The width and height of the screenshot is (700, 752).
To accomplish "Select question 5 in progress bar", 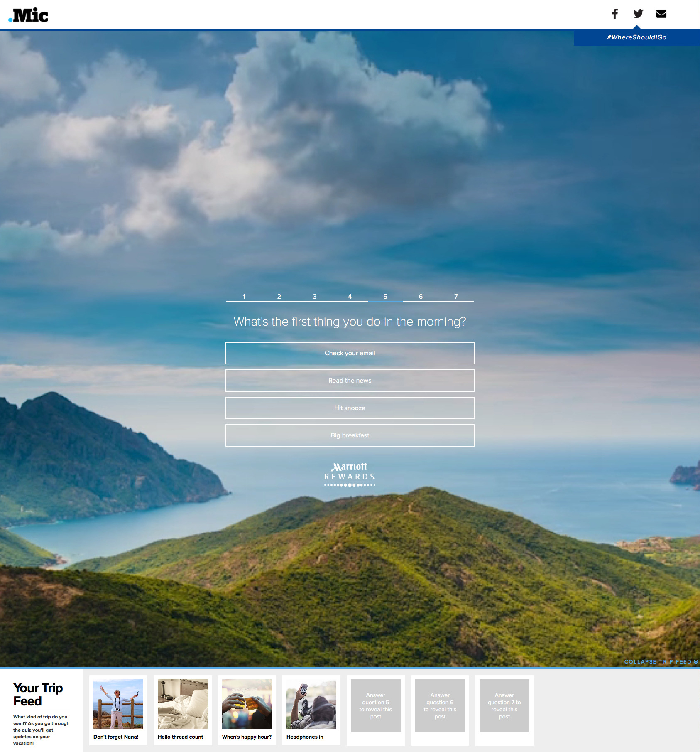I will tap(385, 297).
